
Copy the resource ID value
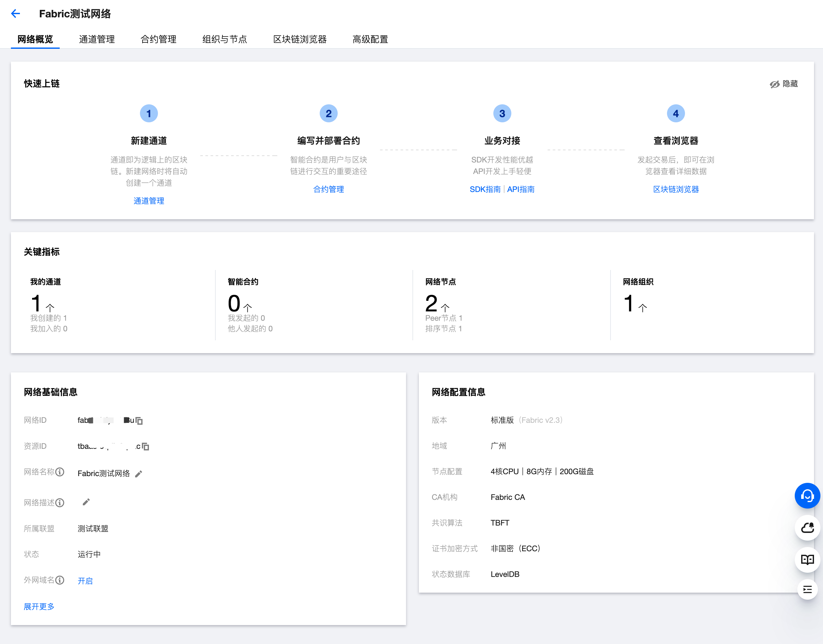click(146, 447)
